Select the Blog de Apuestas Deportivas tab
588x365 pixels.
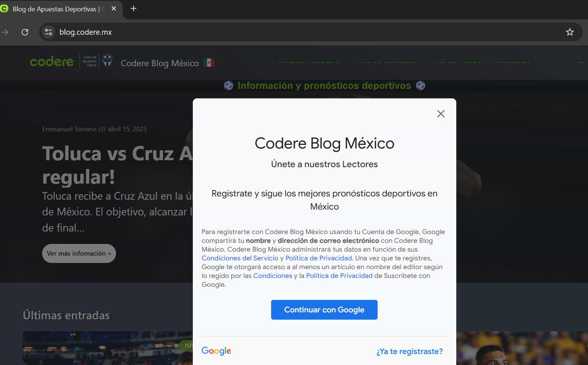tap(55, 9)
